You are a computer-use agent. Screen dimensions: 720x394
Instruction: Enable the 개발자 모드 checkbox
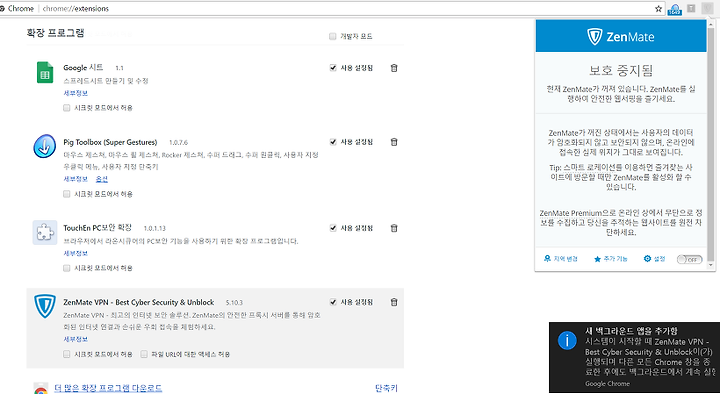[x=332, y=37]
